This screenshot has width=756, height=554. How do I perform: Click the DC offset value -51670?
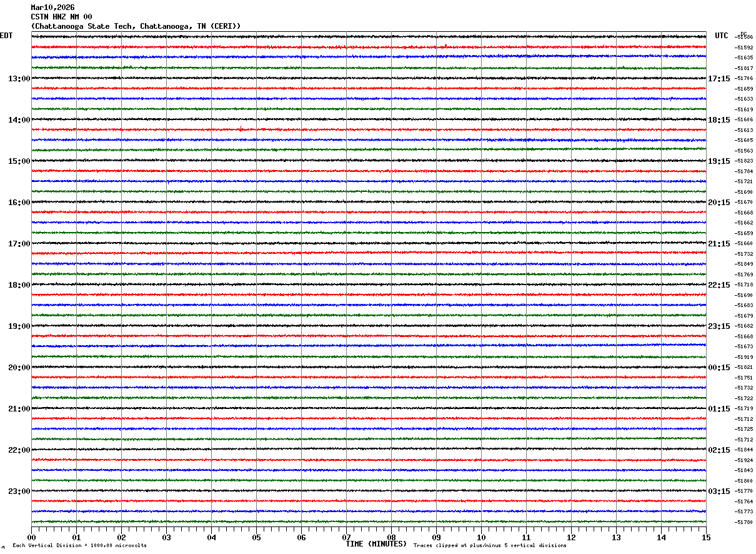click(744, 203)
